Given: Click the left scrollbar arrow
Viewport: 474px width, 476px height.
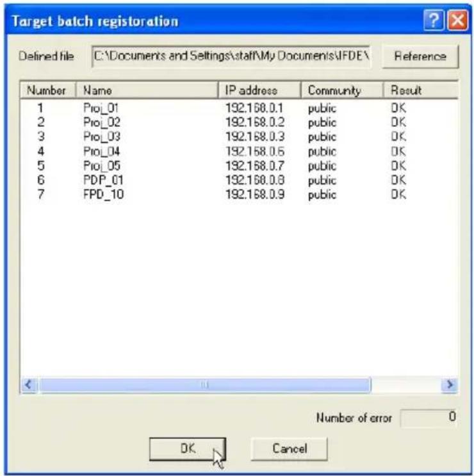Looking at the screenshot, I should click(29, 385).
